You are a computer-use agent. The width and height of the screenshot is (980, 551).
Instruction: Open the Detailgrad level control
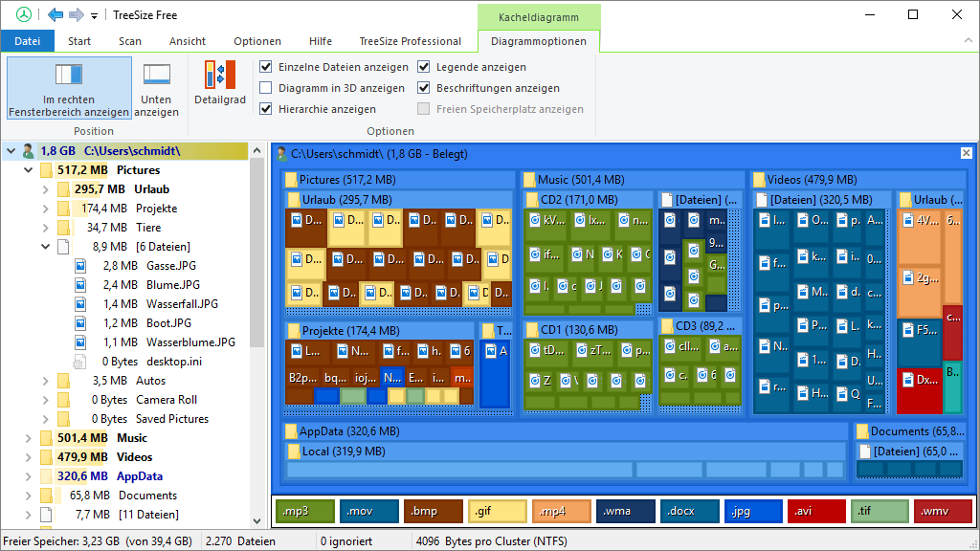(220, 83)
